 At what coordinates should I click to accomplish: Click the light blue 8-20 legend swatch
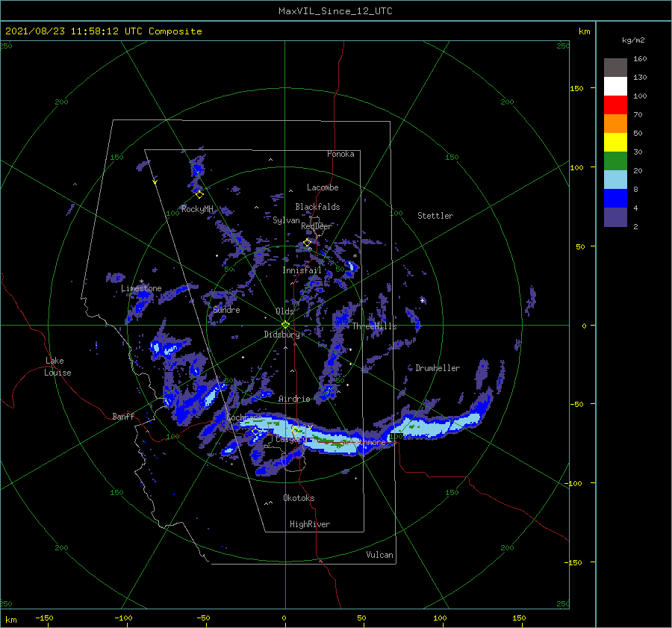coord(615,180)
